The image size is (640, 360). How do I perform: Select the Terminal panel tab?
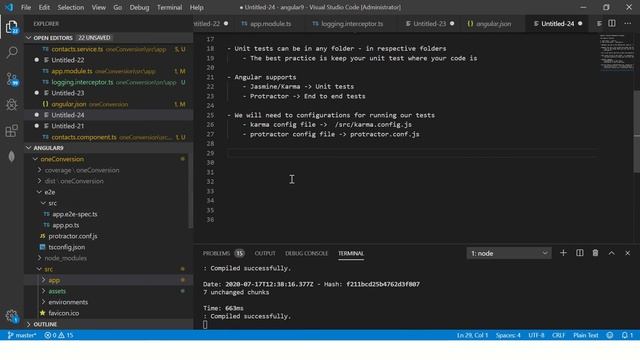[351, 253]
